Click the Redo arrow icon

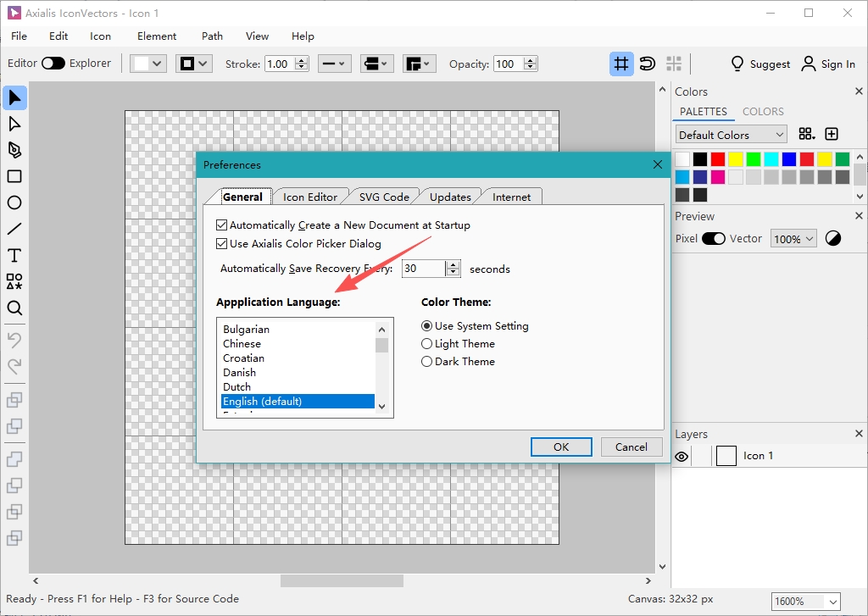14,365
